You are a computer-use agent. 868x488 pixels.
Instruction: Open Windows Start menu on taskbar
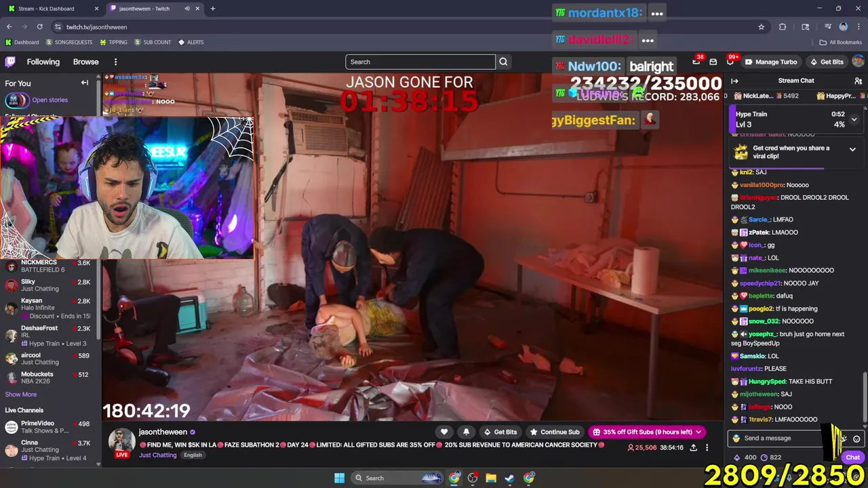pyautogui.click(x=339, y=478)
